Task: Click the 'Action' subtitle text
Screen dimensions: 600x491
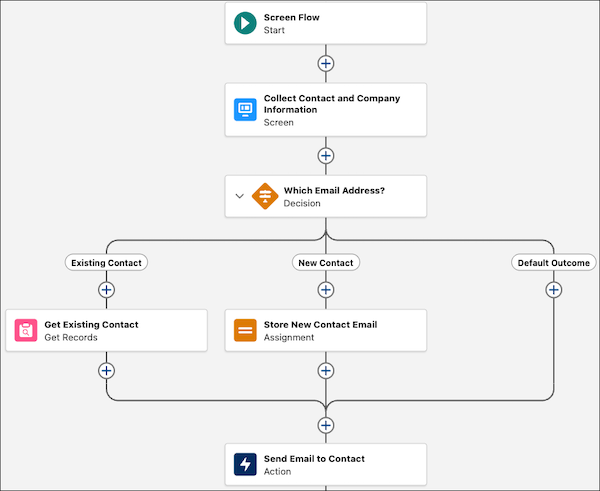Action: [x=277, y=471]
